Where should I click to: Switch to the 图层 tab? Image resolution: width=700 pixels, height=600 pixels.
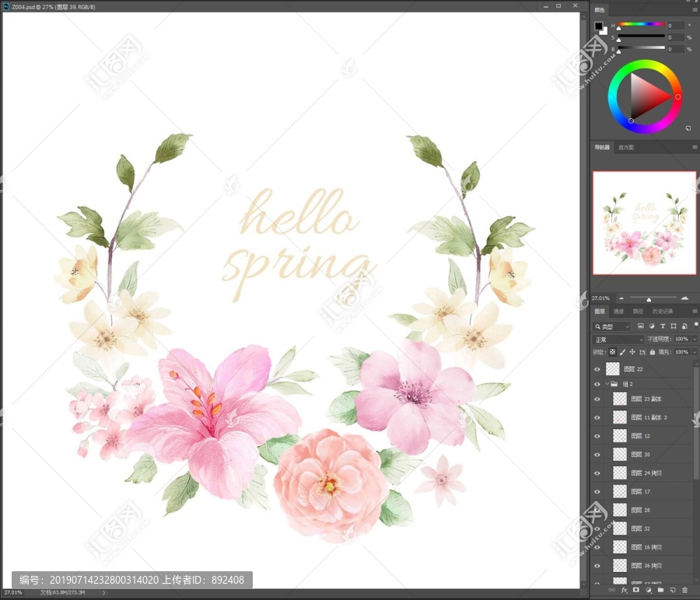pos(600,311)
